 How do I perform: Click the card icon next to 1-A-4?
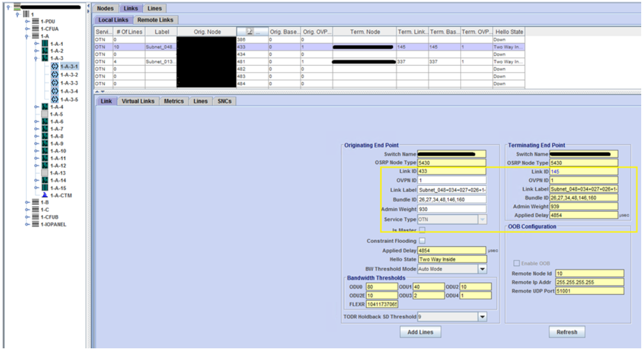click(45, 107)
